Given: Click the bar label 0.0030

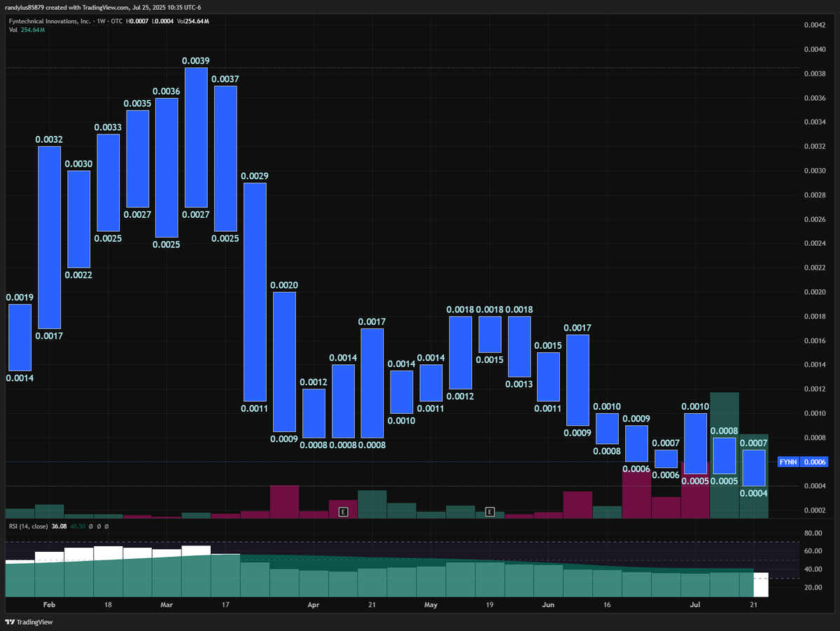Looking at the screenshot, I should pos(78,164).
